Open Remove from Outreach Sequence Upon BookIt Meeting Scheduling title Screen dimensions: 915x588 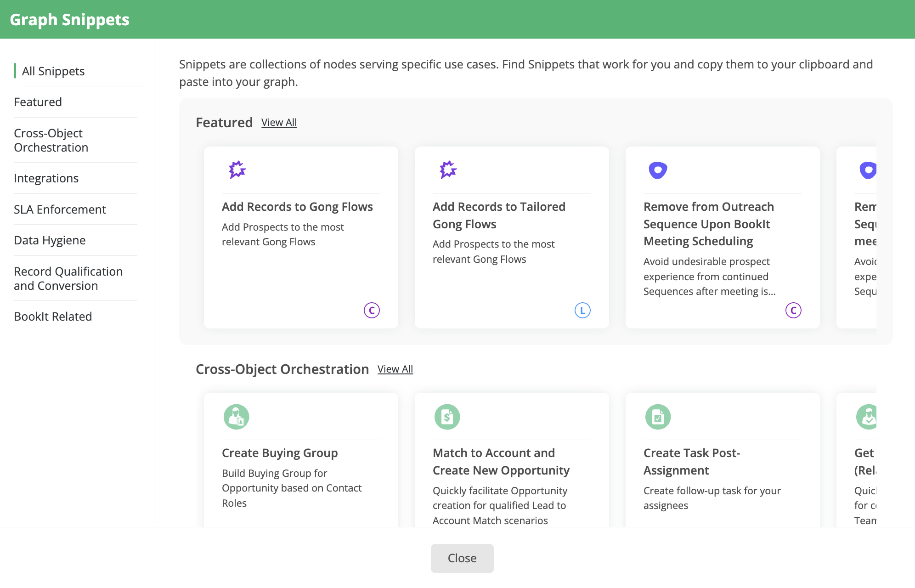pyautogui.click(x=709, y=224)
